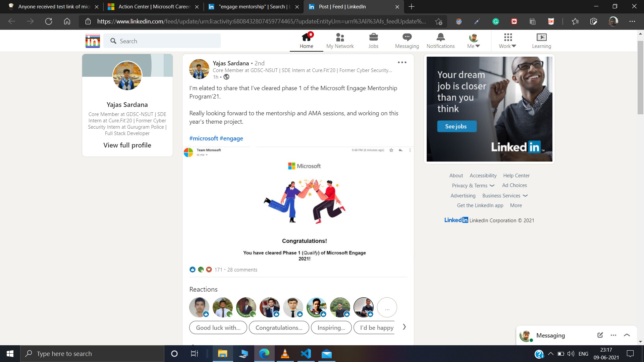Expand the Messaging panel chevron
The image size is (644, 362).
[627, 335]
